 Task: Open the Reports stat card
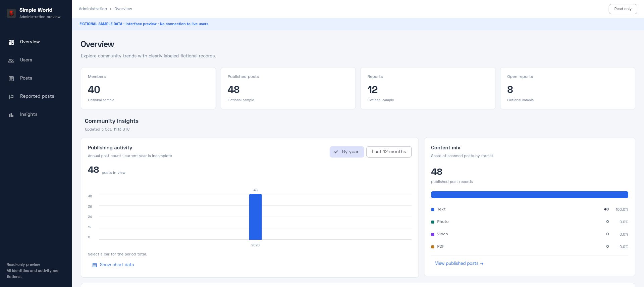click(x=428, y=88)
